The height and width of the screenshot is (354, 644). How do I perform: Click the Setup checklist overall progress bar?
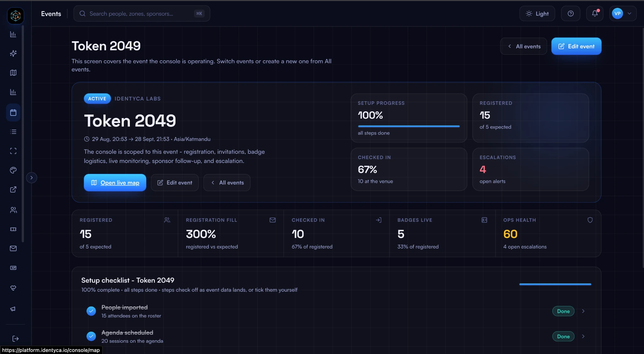(555, 284)
